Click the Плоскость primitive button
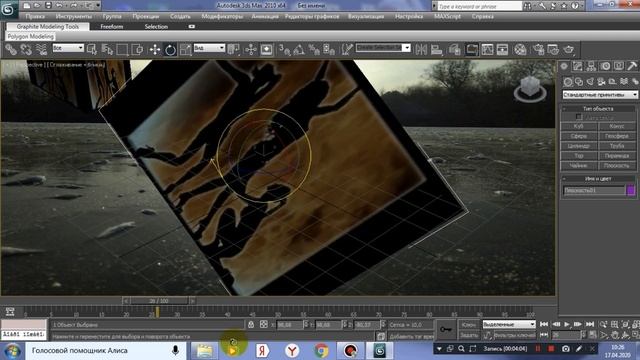The image size is (640, 360). (x=617, y=166)
